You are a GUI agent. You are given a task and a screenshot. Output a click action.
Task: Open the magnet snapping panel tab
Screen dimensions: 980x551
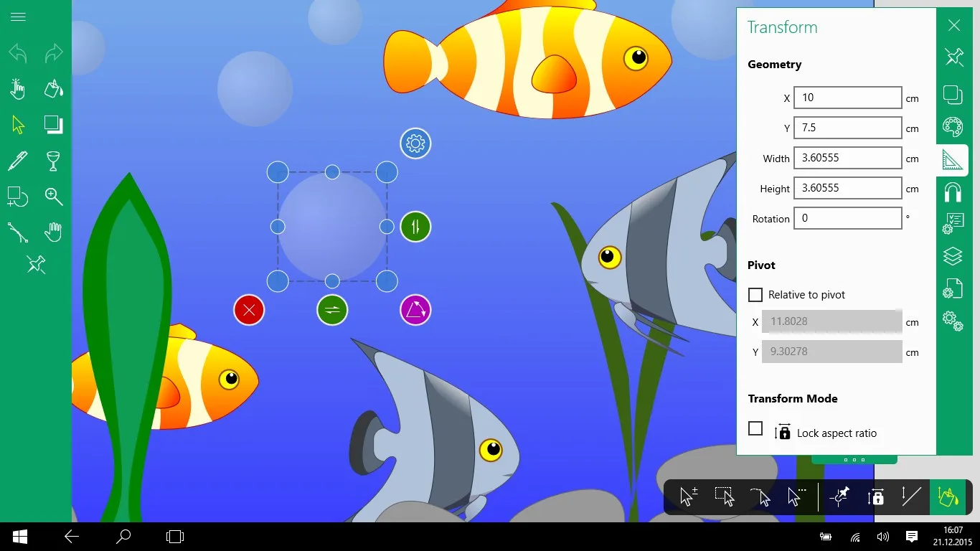[953, 192]
